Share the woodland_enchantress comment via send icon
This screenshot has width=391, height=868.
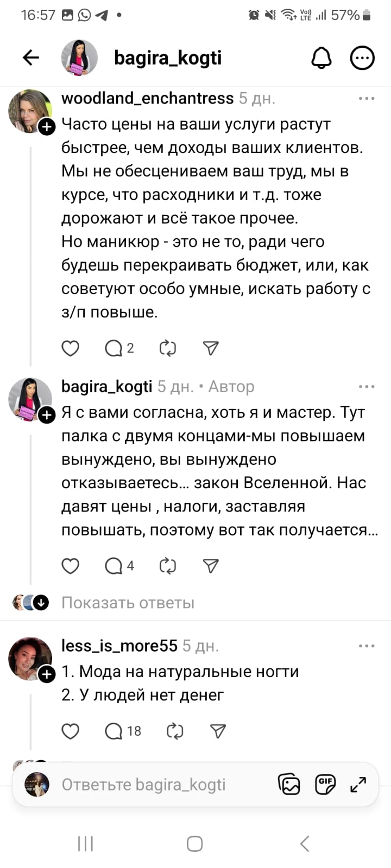tap(211, 348)
